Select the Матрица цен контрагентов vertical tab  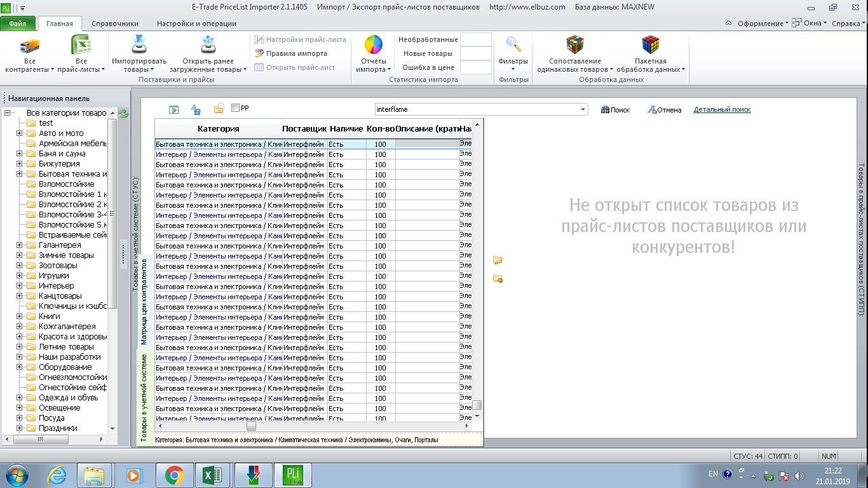coord(144,301)
